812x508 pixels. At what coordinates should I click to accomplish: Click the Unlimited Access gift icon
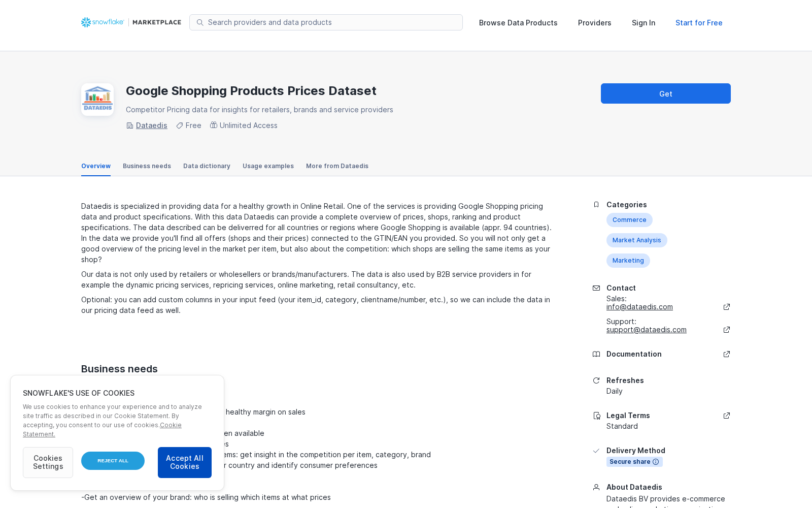[214, 125]
